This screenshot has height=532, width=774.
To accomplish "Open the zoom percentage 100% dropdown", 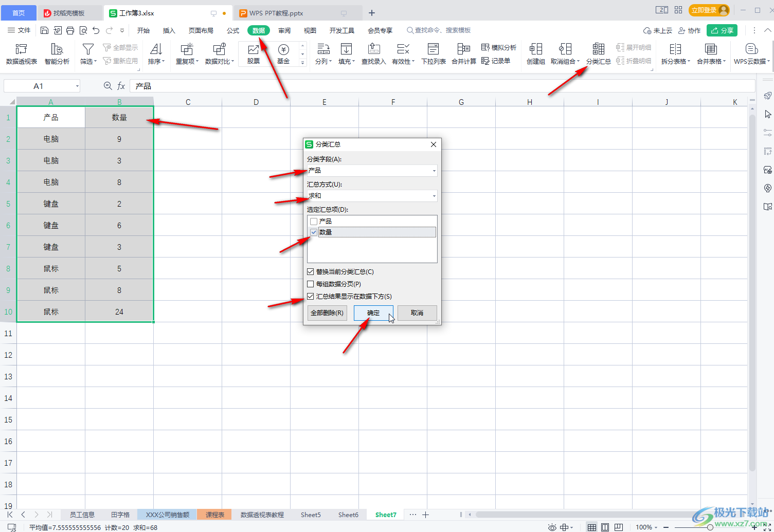I will pyautogui.click(x=646, y=527).
